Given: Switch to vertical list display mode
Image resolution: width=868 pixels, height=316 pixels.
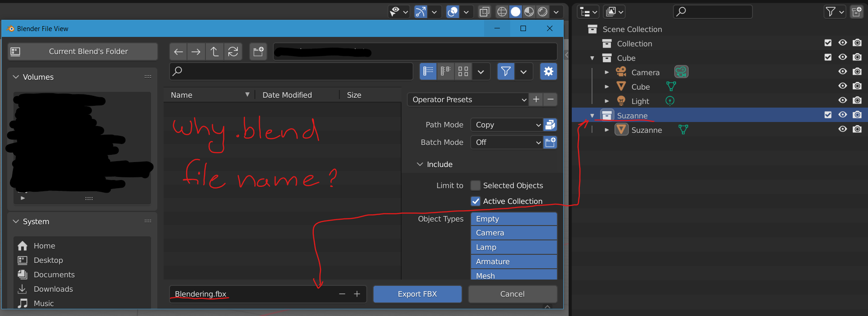Looking at the screenshot, I should [x=428, y=71].
